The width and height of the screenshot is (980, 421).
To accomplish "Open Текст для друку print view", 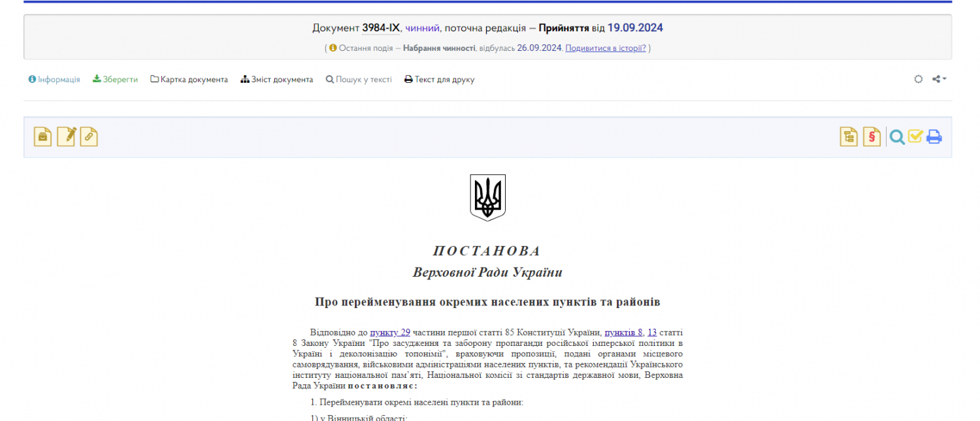I will tap(440, 80).
